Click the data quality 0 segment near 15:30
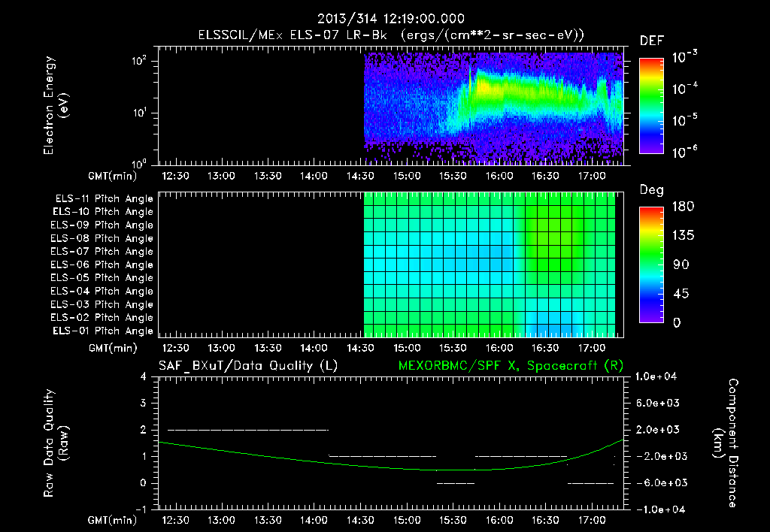The width and height of the screenshot is (770, 532). tap(456, 483)
